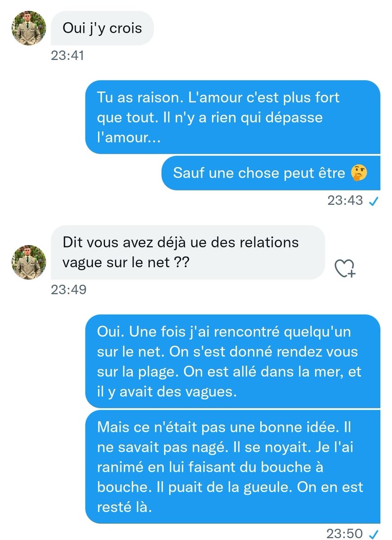This screenshot has width=392, height=540.
Task: Open sender avatar beside "Dit vous avez déjà" message
Action: (29, 262)
